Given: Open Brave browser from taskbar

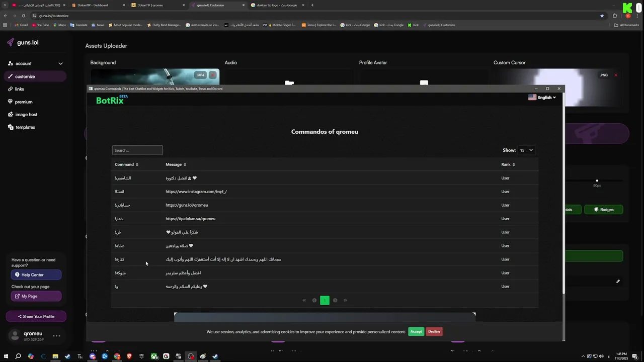Looking at the screenshot, I should 129,356.
